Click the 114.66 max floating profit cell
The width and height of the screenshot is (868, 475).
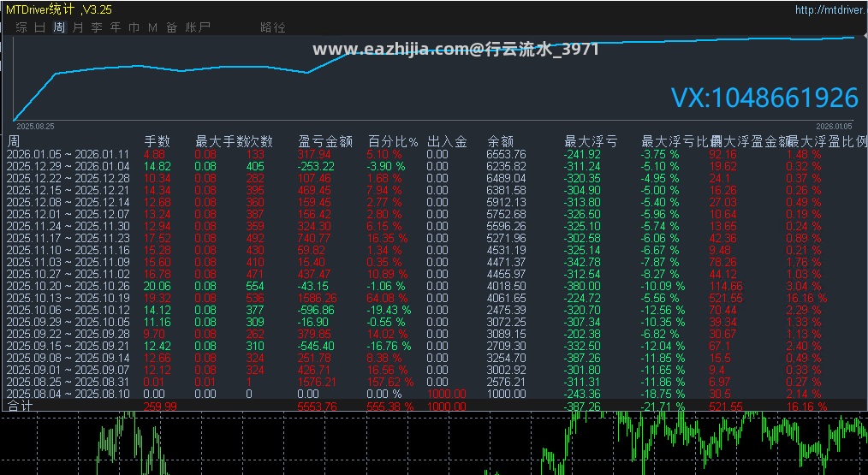(x=726, y=286)
